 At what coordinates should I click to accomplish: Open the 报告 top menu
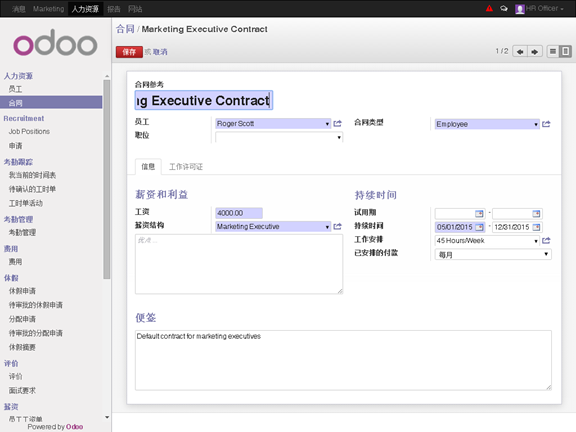(114, 9)
